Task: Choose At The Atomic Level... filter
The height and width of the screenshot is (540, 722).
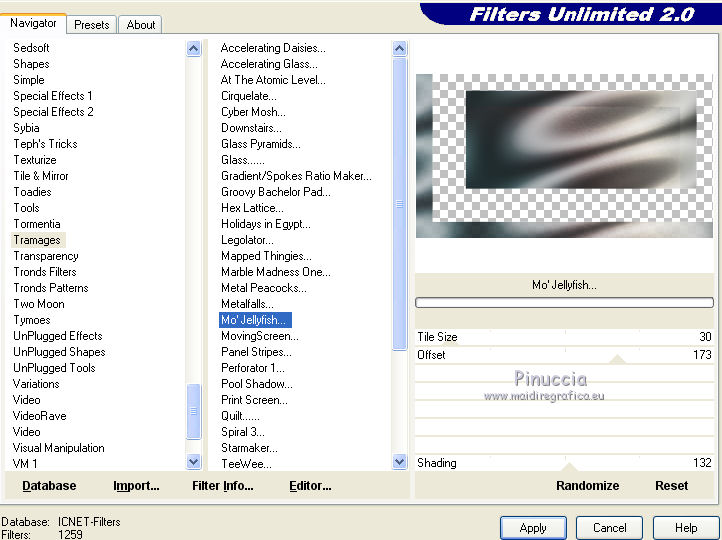Action: [273, 80]
